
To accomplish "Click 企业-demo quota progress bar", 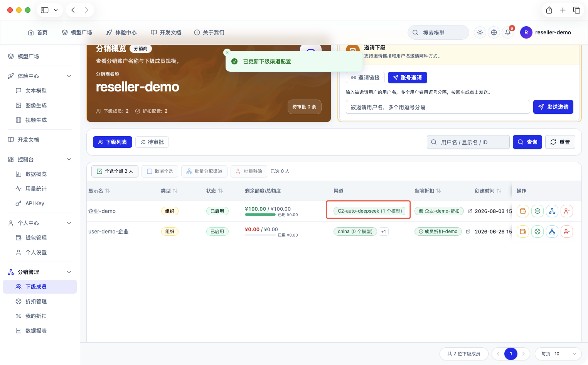I will 260,215.
